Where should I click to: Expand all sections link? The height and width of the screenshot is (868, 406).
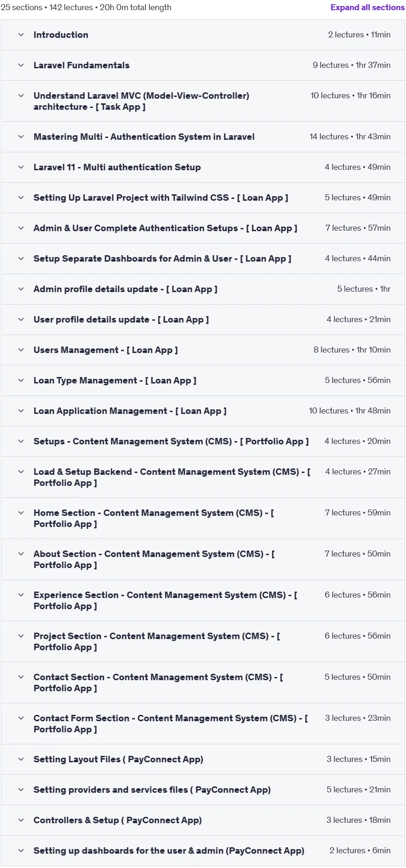pyautogui.click(x=367, y=7)
